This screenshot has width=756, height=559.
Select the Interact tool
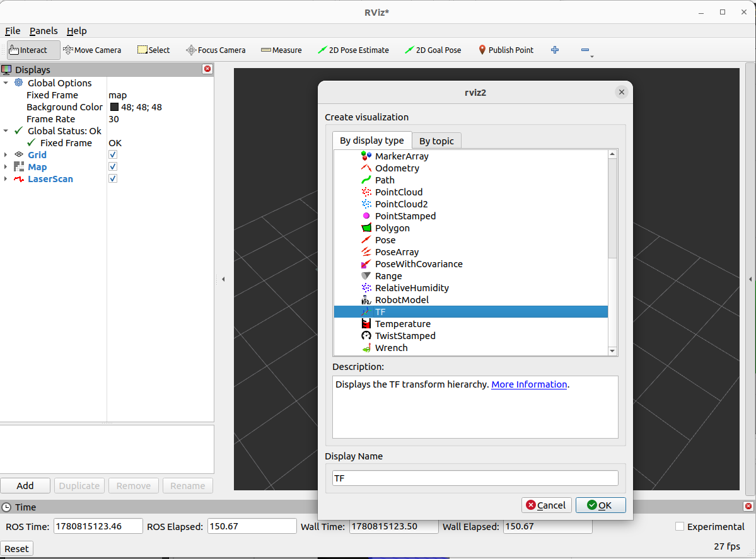(33, 50)
